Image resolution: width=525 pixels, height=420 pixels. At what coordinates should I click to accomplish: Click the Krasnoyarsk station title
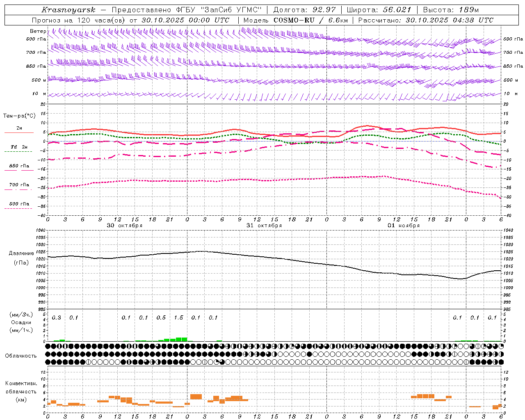pos(68,10)
